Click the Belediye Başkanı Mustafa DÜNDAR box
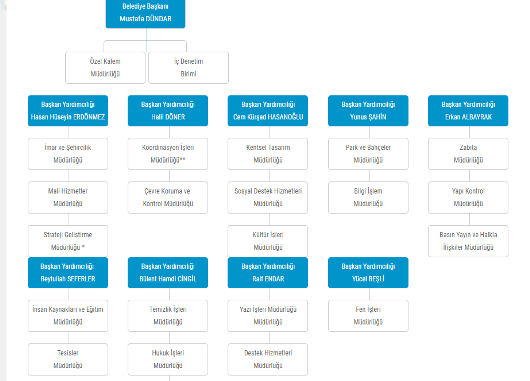530x381 pixels. coord(145,13)
